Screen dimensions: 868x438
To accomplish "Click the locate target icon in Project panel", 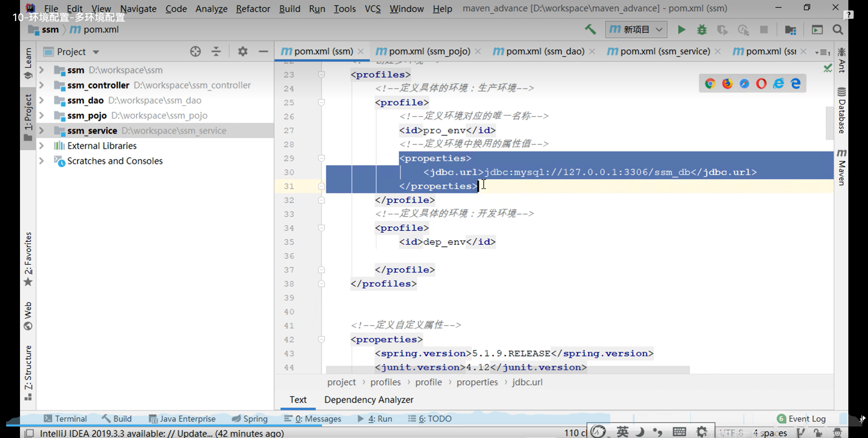I will [x=195, y=51].
